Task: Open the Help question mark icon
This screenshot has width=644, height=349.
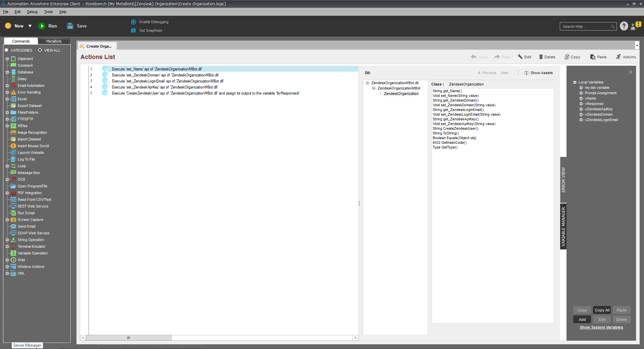Action: coord(624,26)
